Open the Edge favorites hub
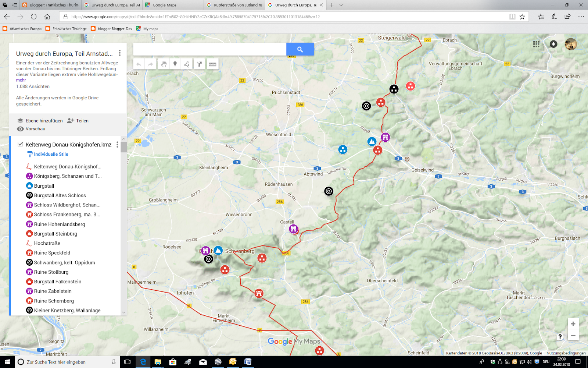This screenshot has height=368, width=588. [541, 17]
